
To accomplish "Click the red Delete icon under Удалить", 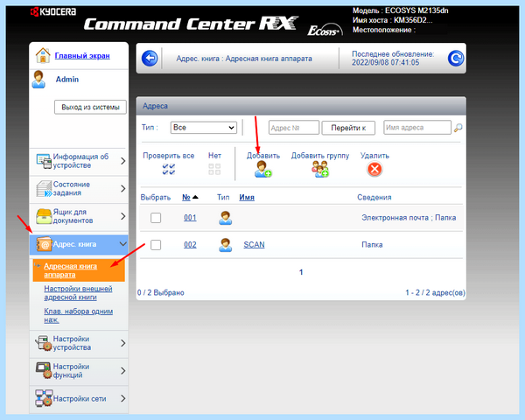I will (374, 169).
